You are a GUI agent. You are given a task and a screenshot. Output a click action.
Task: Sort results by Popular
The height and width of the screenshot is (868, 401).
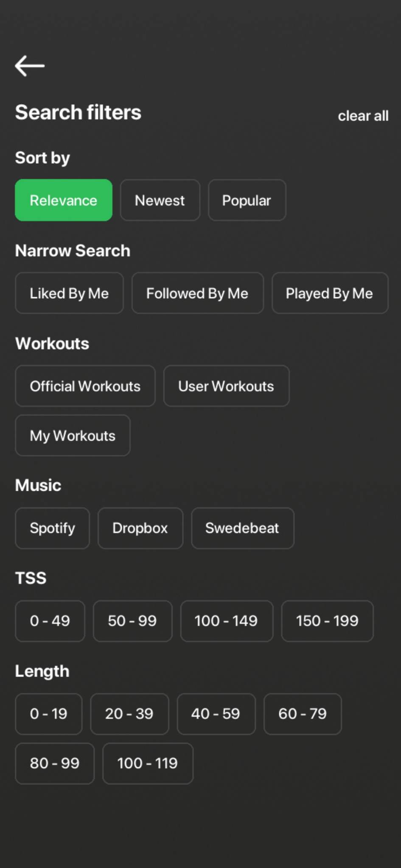pyautogui.click(x=247, y=200)
